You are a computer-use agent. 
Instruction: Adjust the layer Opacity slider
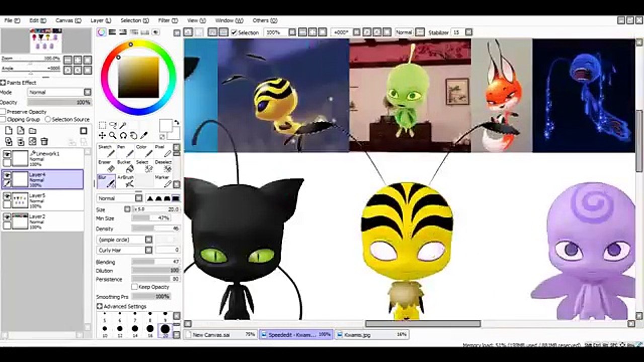coord(59,102)
